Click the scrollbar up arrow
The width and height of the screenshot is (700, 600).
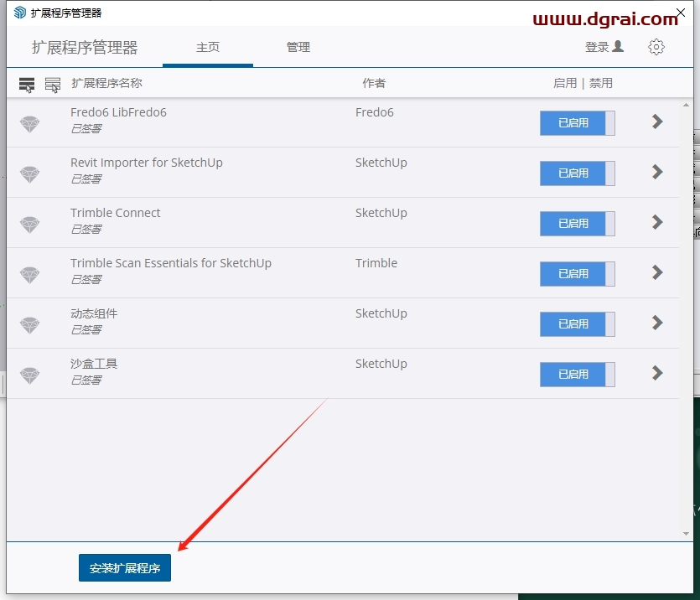tap(686, 105)
